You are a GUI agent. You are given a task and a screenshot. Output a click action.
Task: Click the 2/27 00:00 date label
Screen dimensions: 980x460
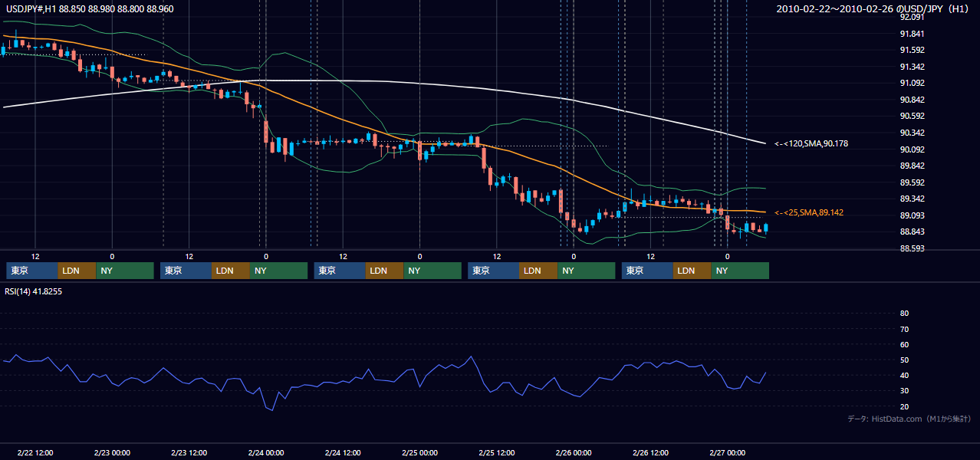728,453
